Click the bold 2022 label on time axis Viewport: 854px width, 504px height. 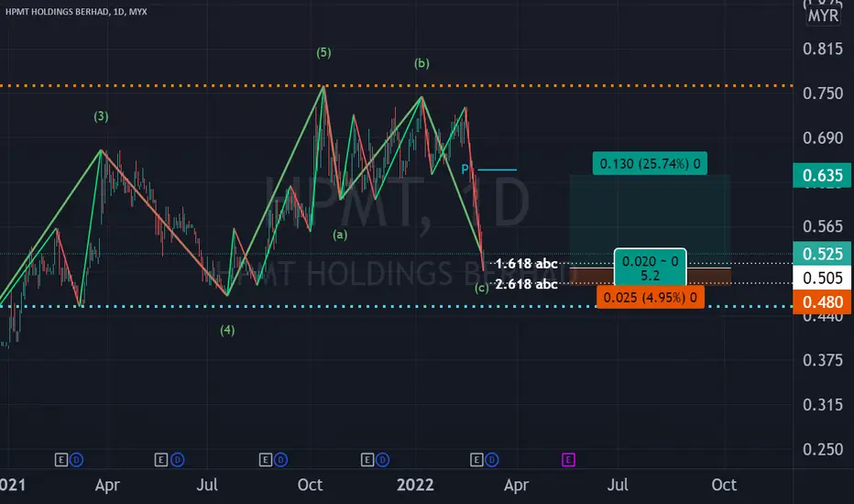[415, 485]
